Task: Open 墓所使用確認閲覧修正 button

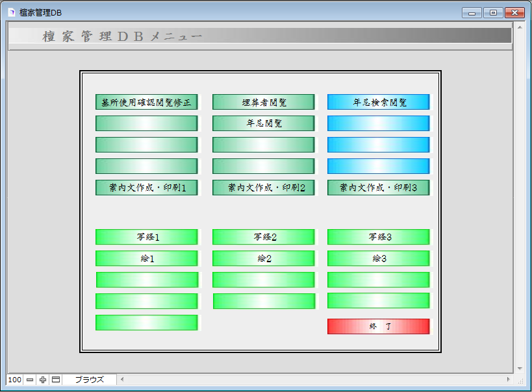Action: point(147,102)
